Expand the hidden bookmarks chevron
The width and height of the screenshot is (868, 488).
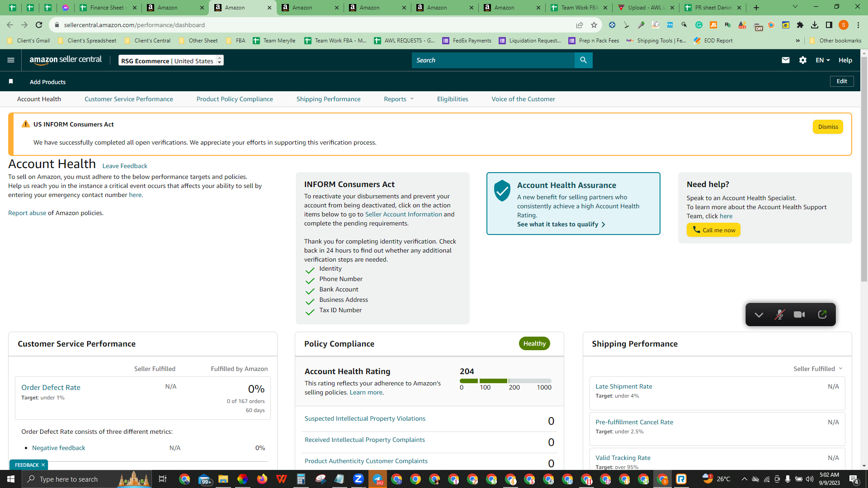click(798, 41)
